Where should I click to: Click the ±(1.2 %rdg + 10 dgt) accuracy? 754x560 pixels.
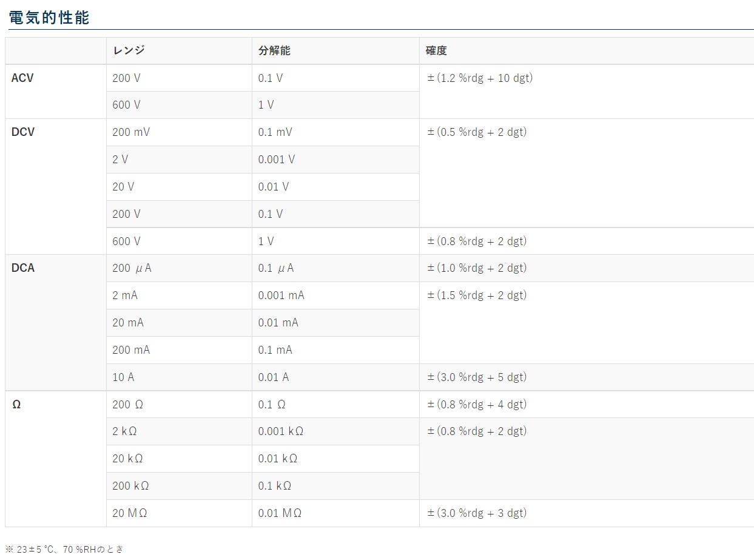tap(480, 78)
